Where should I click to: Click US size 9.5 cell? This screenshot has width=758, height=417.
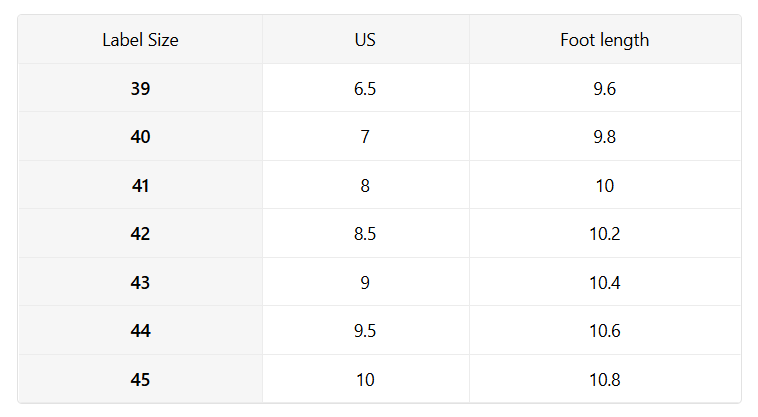coord(365,331)
